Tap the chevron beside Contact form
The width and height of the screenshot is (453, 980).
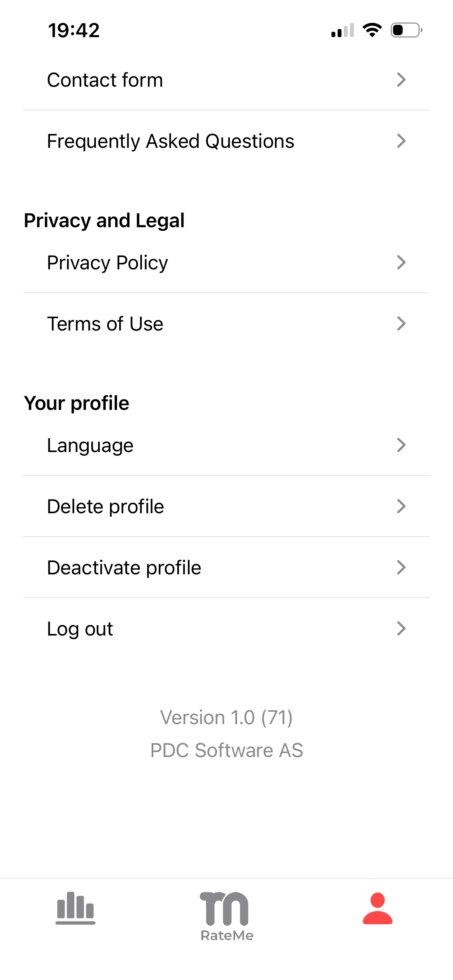click(401, 80)
